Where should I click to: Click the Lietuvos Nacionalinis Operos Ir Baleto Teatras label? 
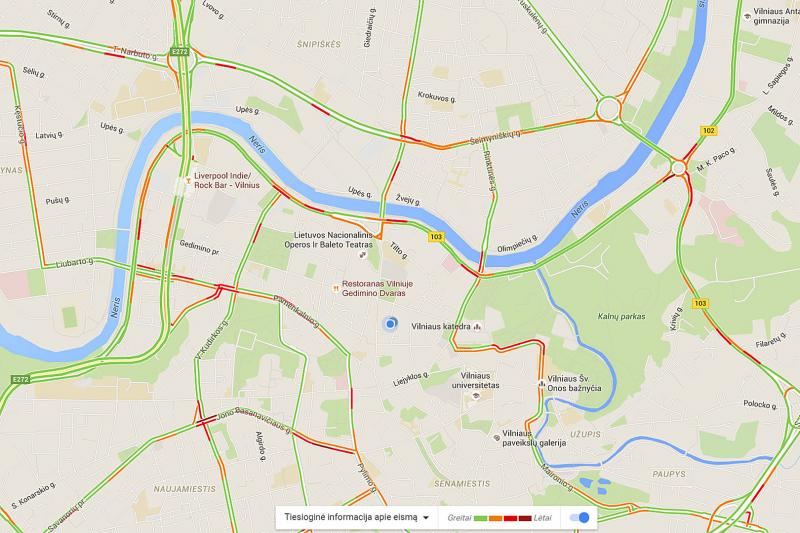[329, 240]
